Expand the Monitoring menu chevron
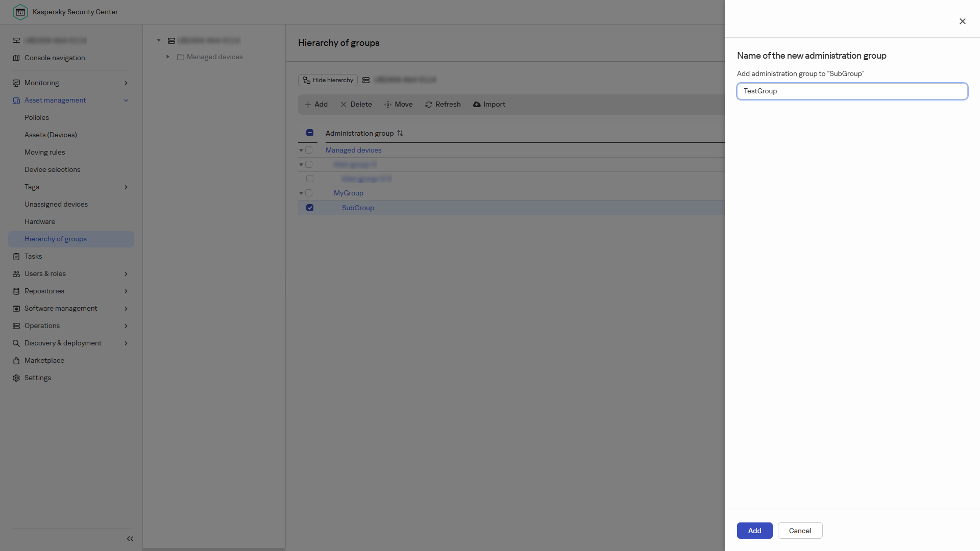 click(x=126, y=83)
